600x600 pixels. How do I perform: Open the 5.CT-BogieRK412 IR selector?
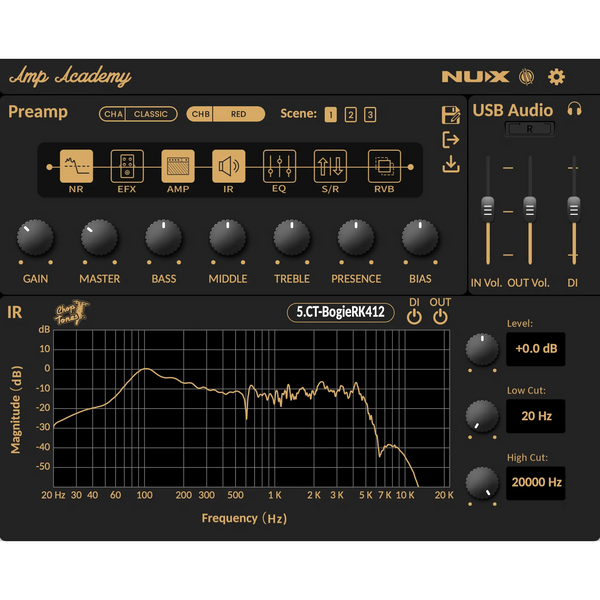pos(341,312)
